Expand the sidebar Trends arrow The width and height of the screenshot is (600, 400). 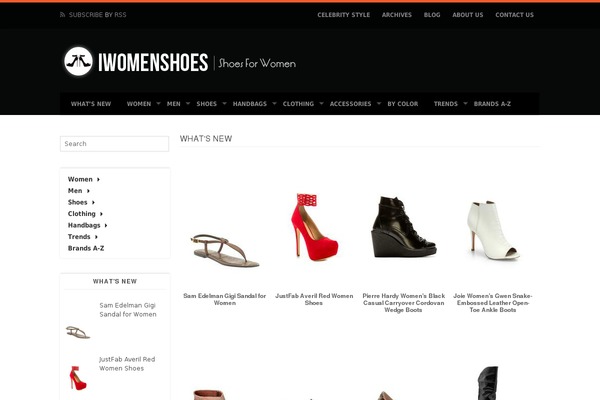(x=96, y=237)
